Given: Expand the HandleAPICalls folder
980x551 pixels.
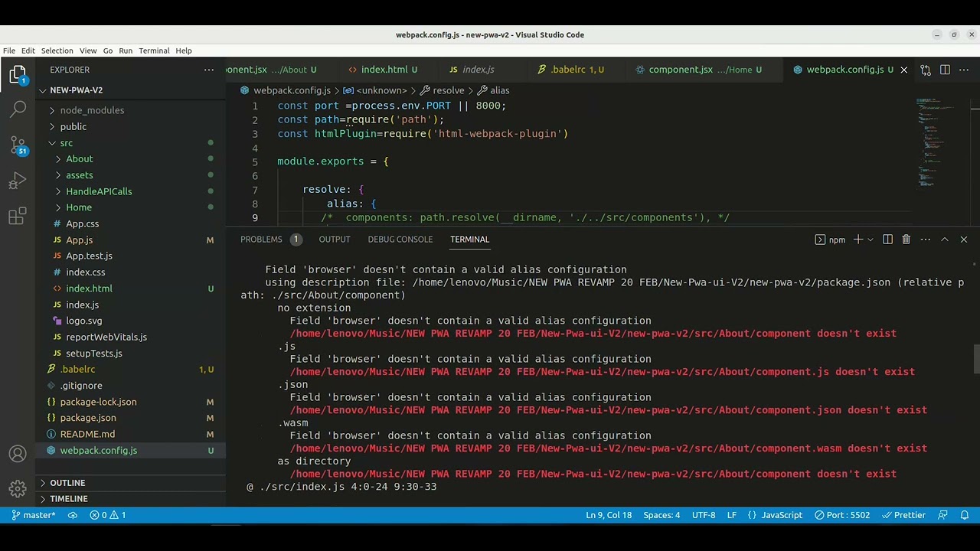Looking at the screenshot, I should click(x=130, y=191).
